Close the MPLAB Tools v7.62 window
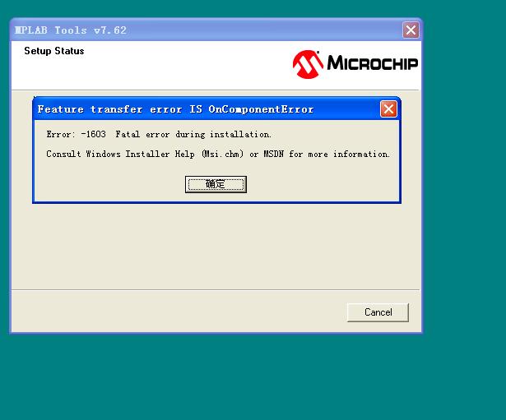This screenshot has height=420, width=506. (411, 30)
